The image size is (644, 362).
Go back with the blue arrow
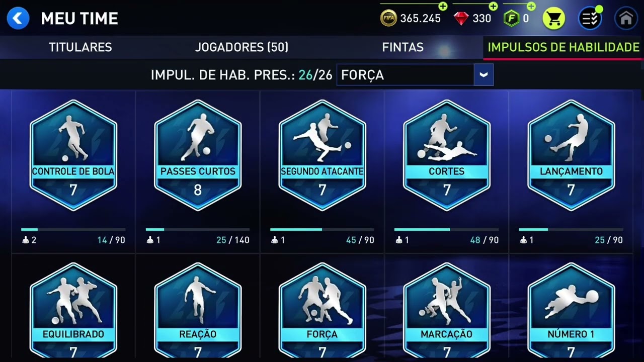(x=18, y=19)
